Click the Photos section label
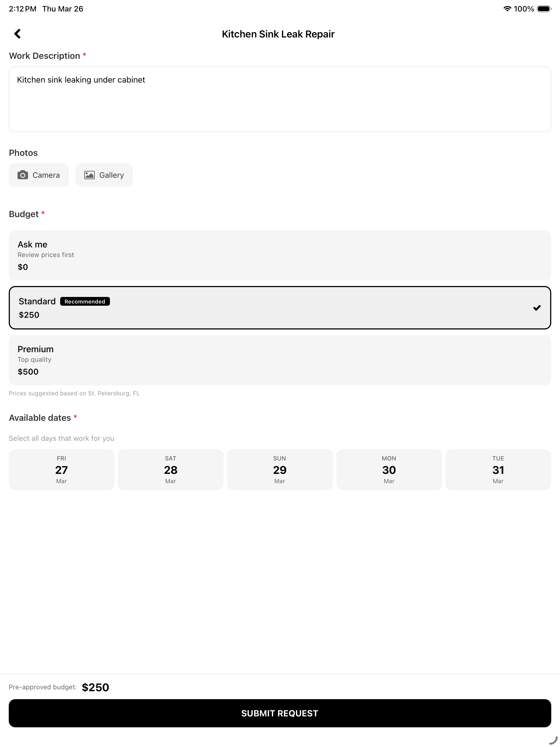The image size is (560, 747). click(23, 153)
